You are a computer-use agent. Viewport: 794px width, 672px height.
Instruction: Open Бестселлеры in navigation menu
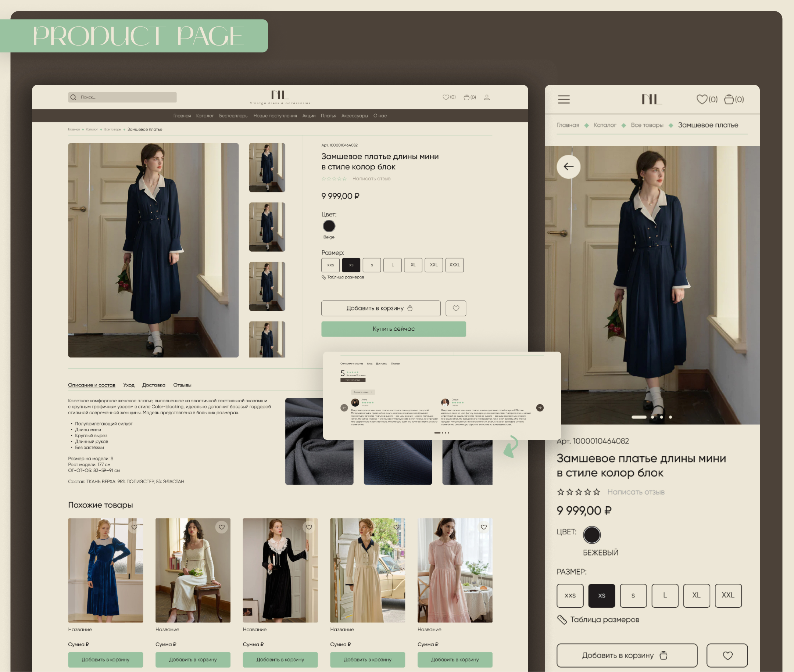click(x=234, y=115)
